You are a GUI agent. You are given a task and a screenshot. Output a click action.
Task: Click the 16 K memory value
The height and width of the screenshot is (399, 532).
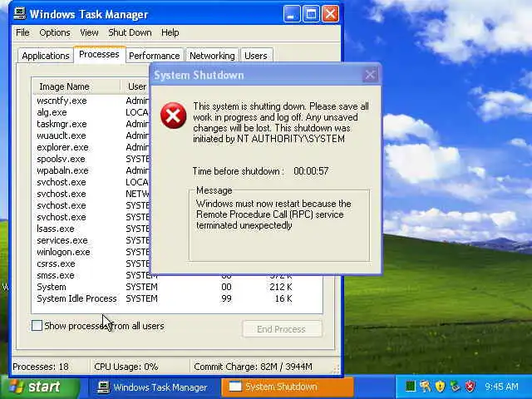click(283, 298)
